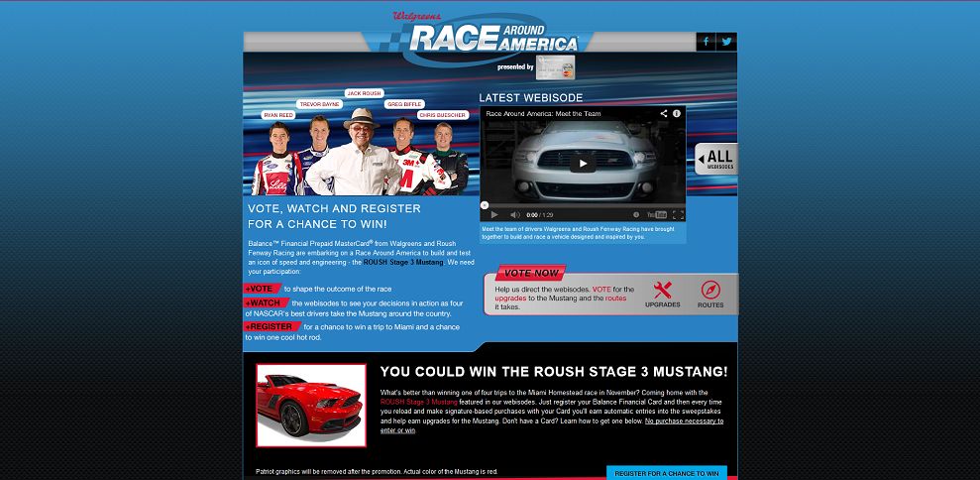The image size is (980, 480).
Task: Open 'ROUSH Stage 3 Mustang' link in intro
Action: pos(403,262)
